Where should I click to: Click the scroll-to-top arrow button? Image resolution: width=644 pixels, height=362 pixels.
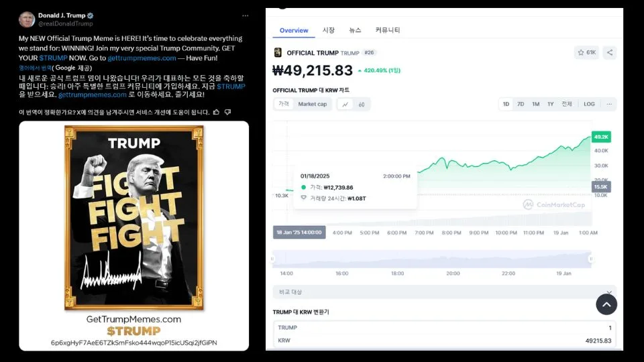(606, 304)
